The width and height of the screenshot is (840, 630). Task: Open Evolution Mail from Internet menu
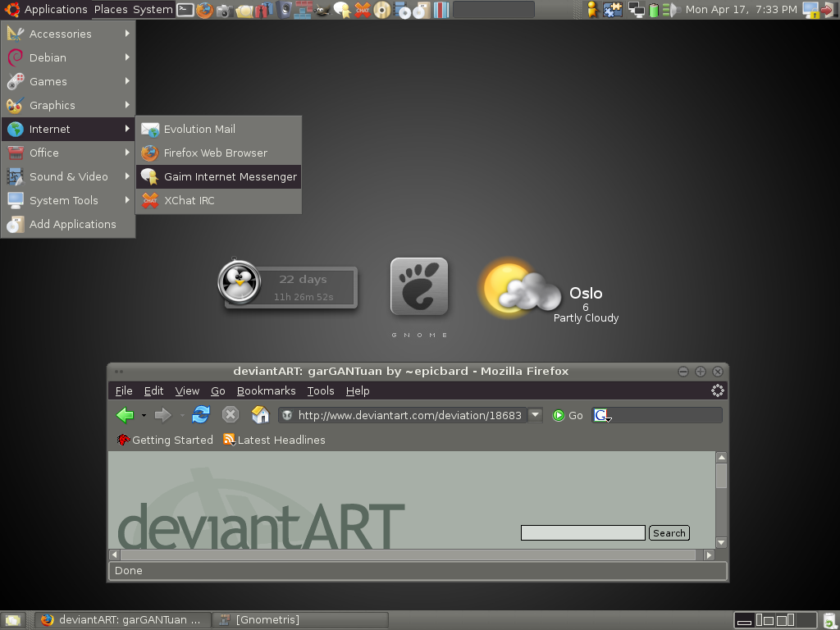click(x=218, y=129)
